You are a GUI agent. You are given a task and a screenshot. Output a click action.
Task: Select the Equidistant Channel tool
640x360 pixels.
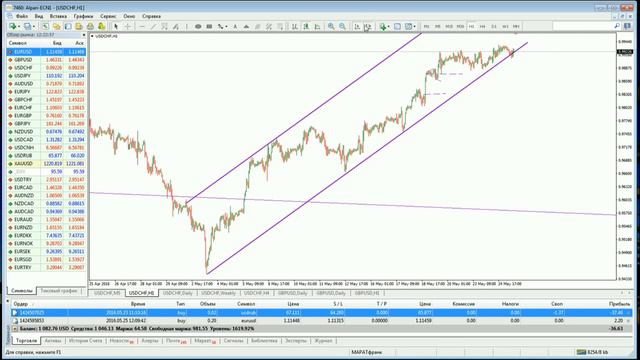click(x=164, y=27)
